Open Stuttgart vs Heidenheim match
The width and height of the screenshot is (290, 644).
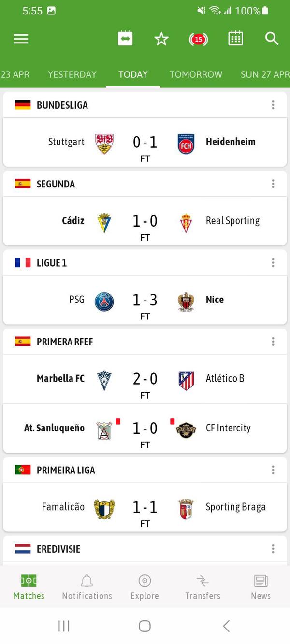click(145, 143)
